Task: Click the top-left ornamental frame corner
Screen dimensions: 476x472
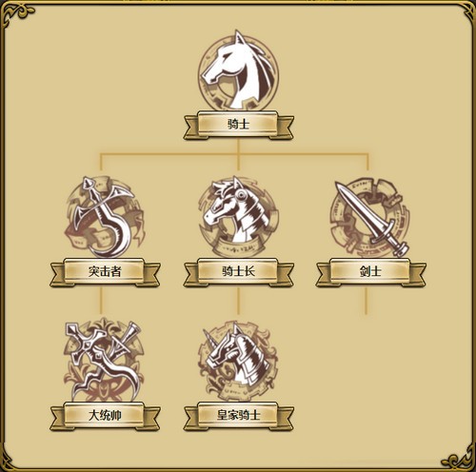Action: [x=16, y=14]
